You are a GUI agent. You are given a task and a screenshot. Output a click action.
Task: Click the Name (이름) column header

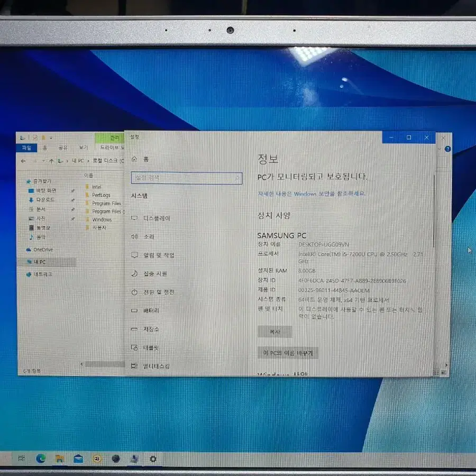[x=89, y=176]
